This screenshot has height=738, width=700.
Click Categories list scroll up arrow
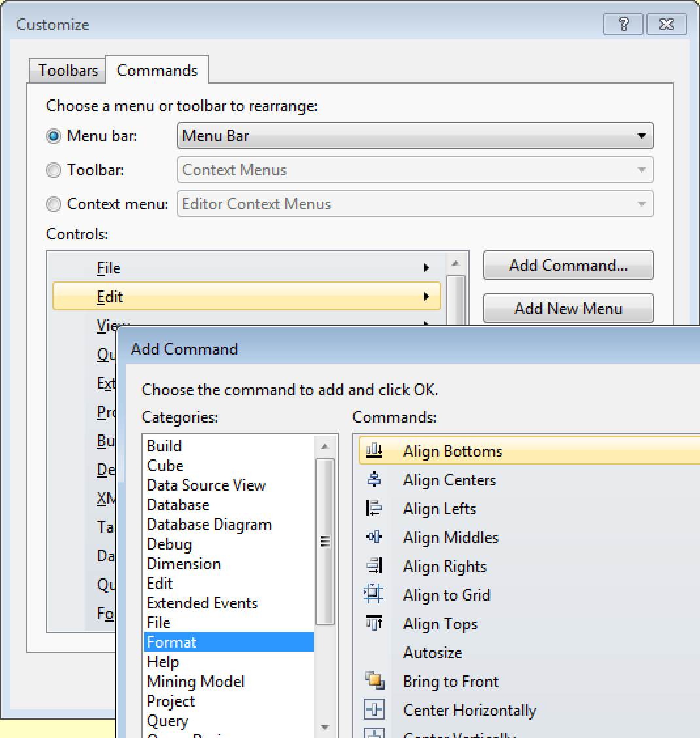(325, 446)
